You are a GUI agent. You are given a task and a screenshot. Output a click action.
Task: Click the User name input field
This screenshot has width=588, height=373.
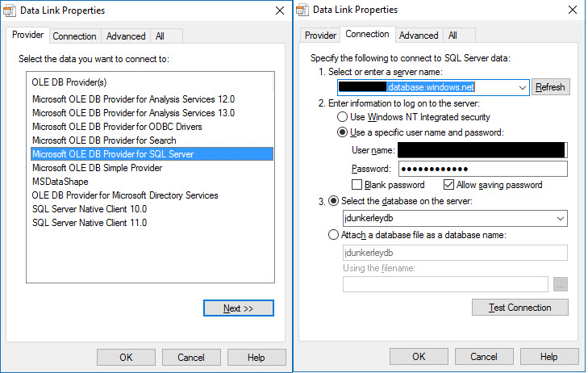[482, 150]
